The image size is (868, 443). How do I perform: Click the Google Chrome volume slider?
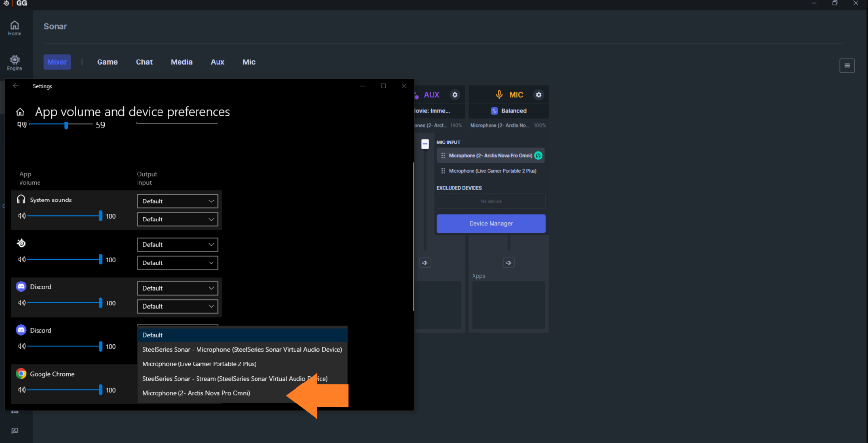pos(65,390)
